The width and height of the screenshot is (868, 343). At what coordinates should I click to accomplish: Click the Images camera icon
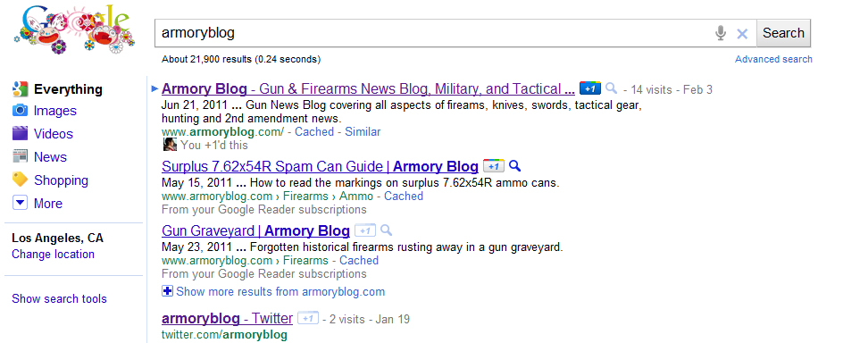tap(20, 111)
